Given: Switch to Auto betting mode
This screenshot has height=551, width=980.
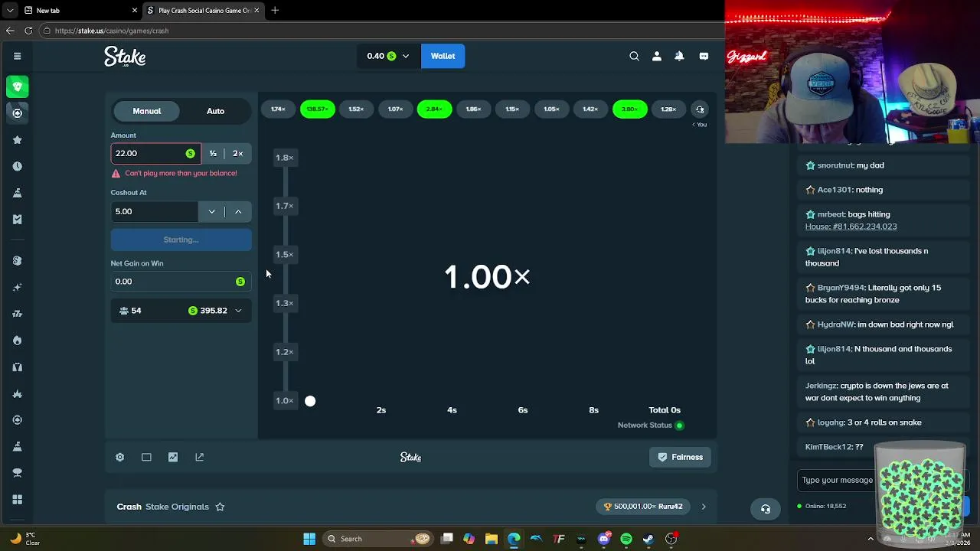Looking at the screenshot, I should [x=215, y=111].
